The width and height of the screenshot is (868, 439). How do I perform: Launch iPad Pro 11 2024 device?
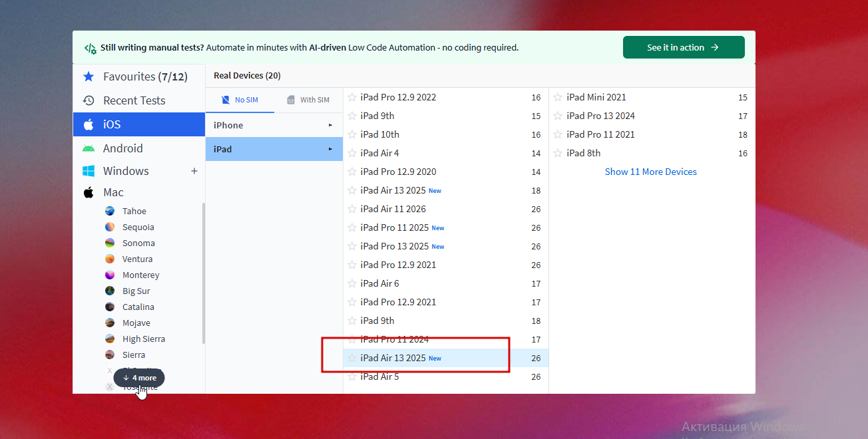point(446,339)
